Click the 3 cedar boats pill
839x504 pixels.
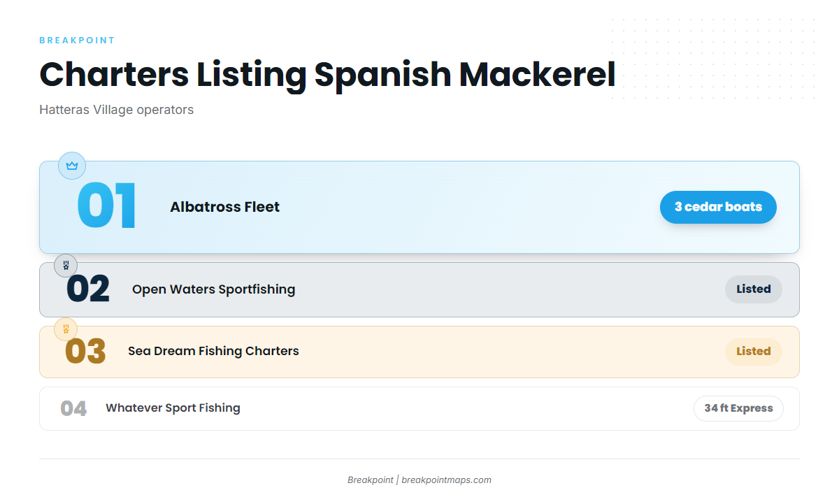point(718,207)
